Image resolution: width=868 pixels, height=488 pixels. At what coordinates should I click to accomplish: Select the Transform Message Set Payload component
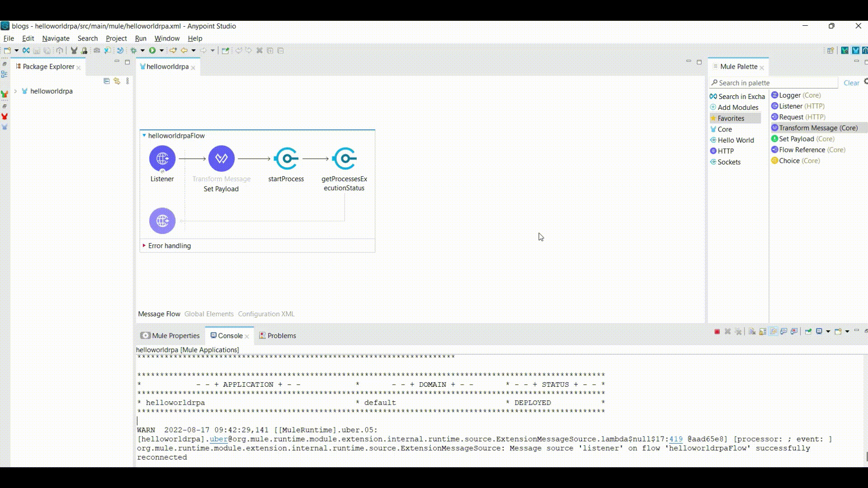pos(221,158)
